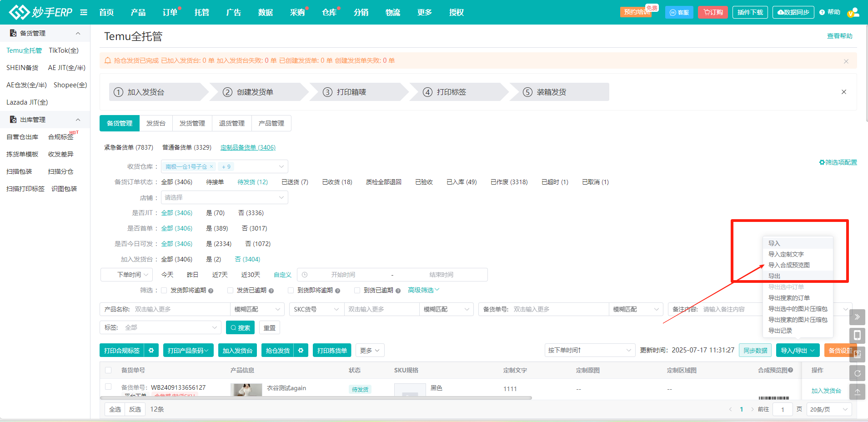This screenshot has height=422, width=868.
Task: Click the floating expand double-arrow icon
Action: (x=857, y=317)
